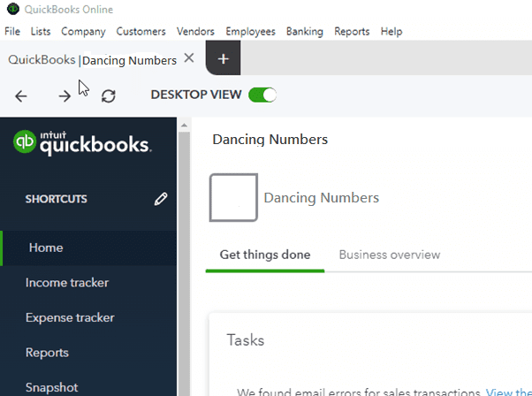Image resolution: width=532 pixels, height=396 pixels.
Task: Open a new tab with plus icon
Action: point(223,59)
